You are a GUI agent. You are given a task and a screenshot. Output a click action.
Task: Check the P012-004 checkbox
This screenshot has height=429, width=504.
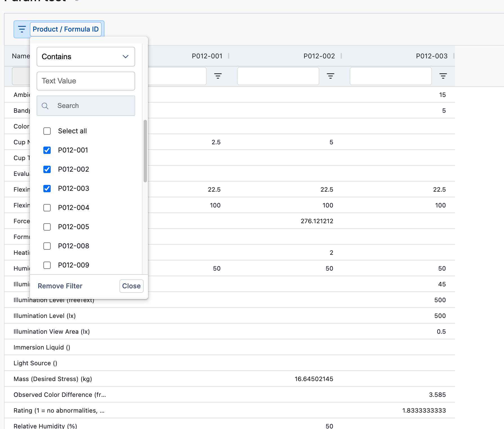(x=47, y=208)
